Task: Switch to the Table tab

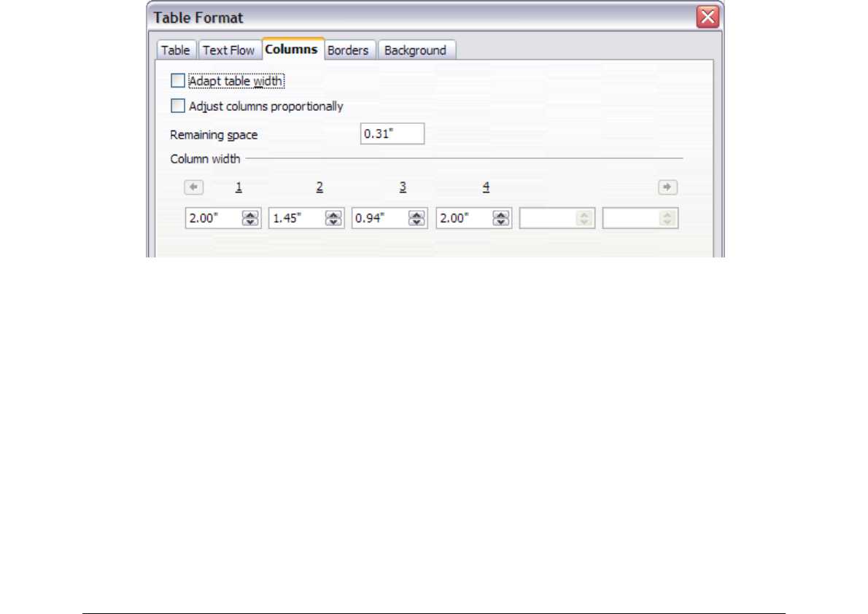Action: point(176,50)
